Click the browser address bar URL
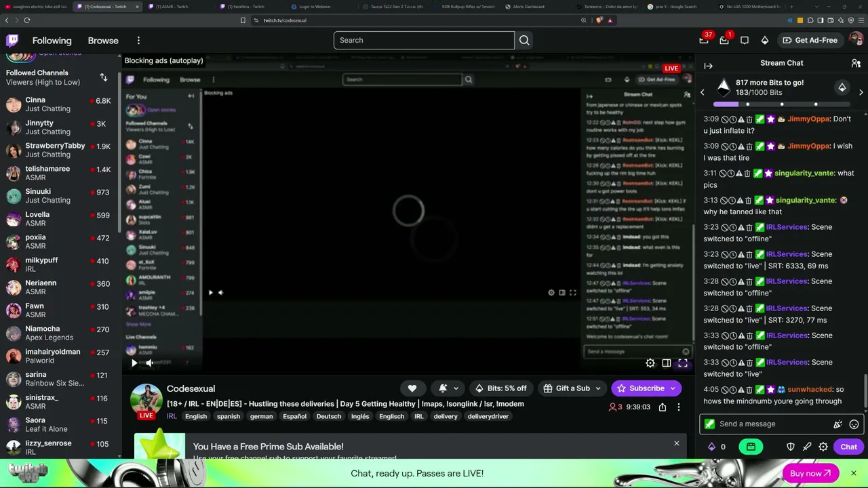The height and width of the screenshot is (488, 868). click(285, 20)
